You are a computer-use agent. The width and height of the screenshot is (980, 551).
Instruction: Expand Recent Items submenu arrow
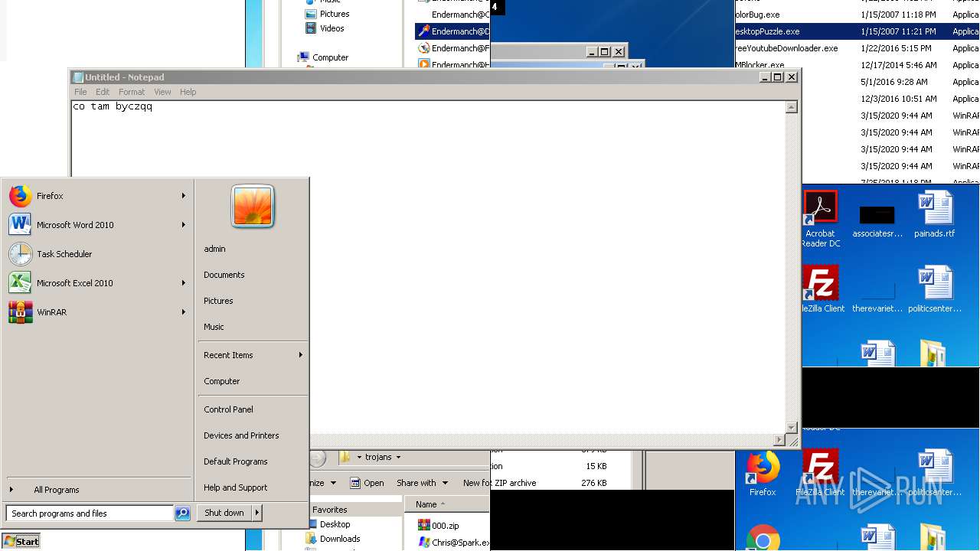point(301,355)
